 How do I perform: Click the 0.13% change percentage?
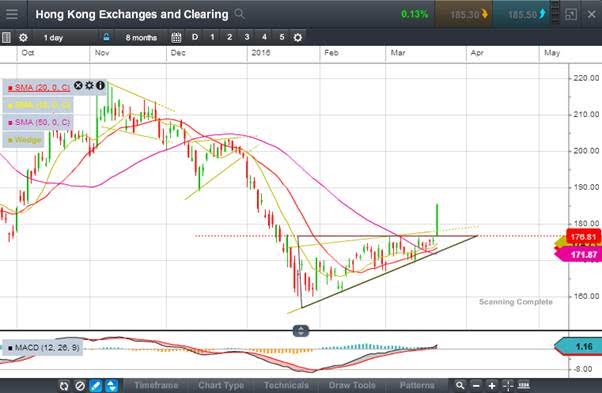click(414, 14)
